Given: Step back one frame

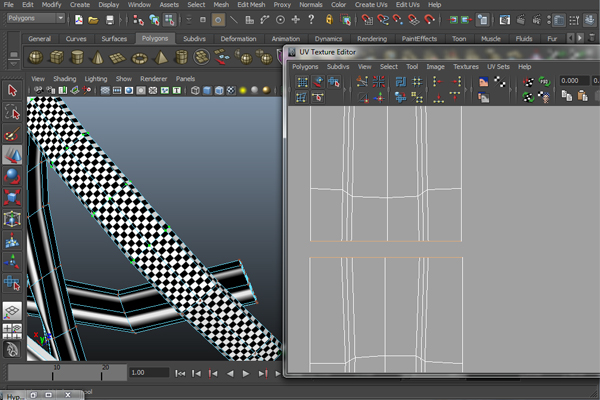Looking at the screenshot, I should [x=196, y=373].
